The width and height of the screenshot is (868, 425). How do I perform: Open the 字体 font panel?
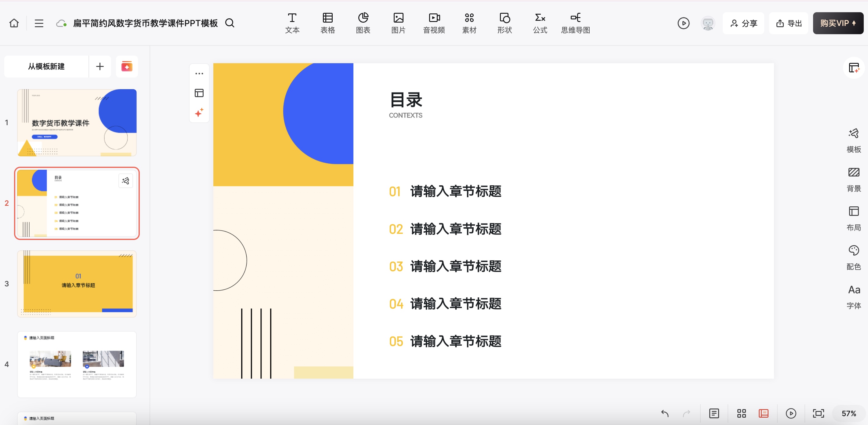[x=854, y=297]
